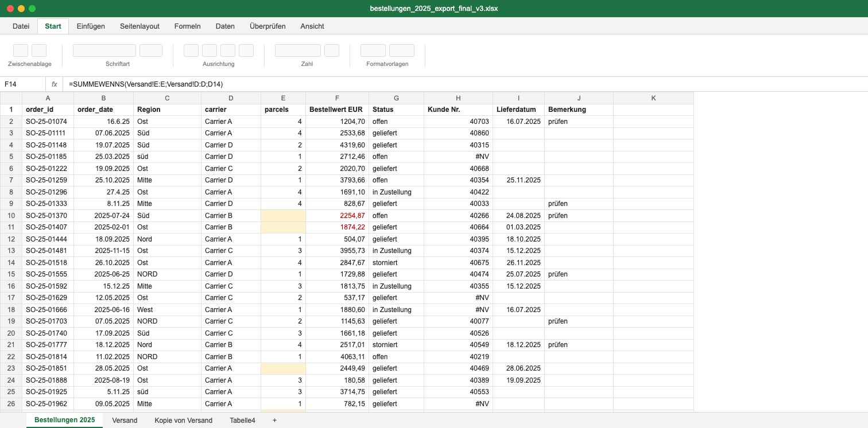Select the empty parcels cell for SO-25-01370

coord(283,216)
